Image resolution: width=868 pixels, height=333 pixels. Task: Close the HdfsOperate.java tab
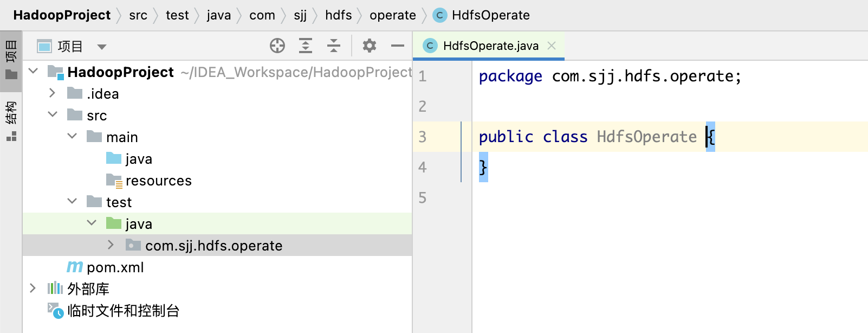point(552,46)
